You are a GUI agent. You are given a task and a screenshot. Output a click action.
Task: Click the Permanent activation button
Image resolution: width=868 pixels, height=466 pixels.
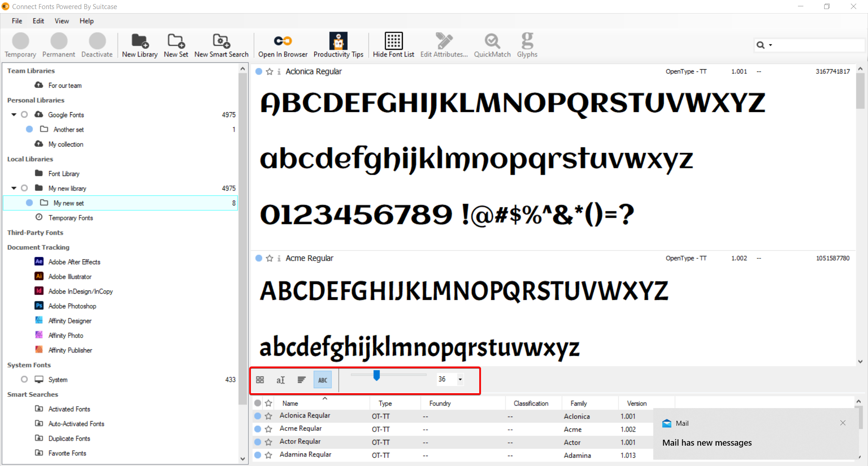tap(59, 45)
